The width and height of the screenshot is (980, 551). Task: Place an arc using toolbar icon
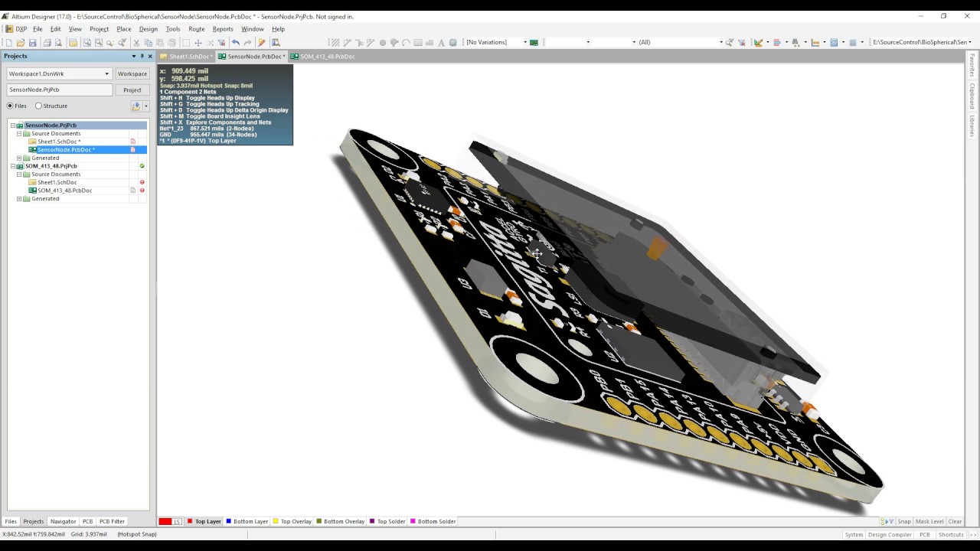point(406,42)
